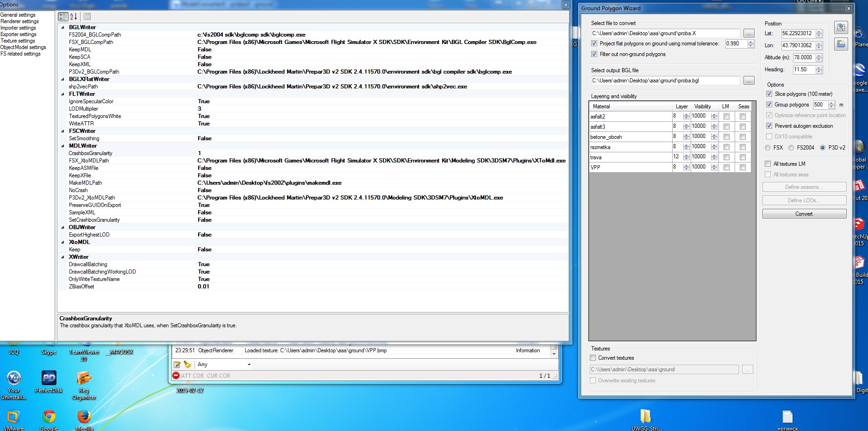Viewport: 868px width, 431px height.
Task: Uncheck Prevent autogen exclusion
Action: (769, 126)
